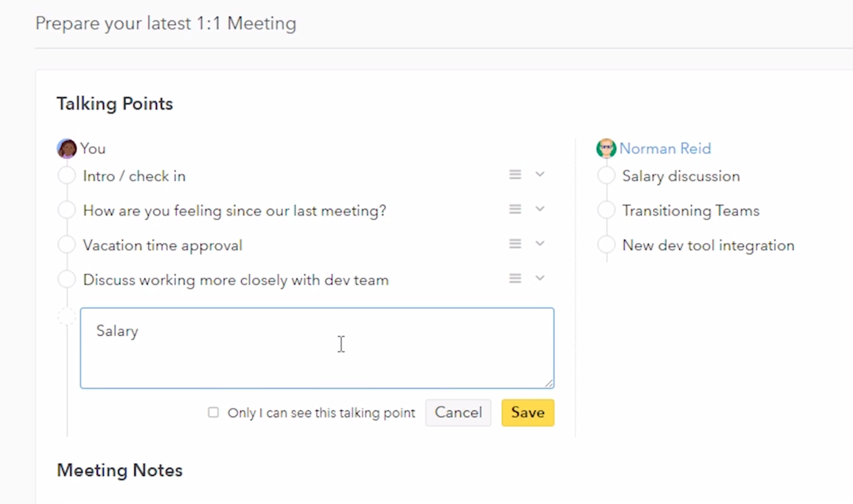Cancel the new talking point entry
The image size is (853, 504).
tap(458, 413)
